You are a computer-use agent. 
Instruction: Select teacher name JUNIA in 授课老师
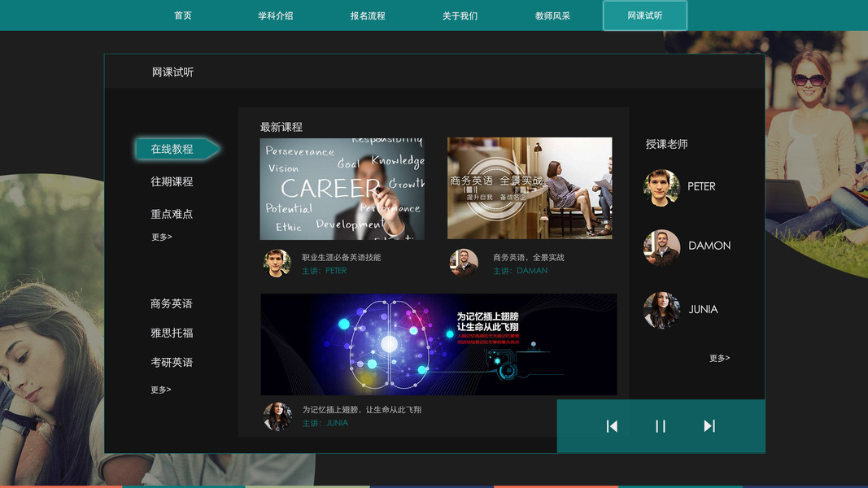(703, 309)
